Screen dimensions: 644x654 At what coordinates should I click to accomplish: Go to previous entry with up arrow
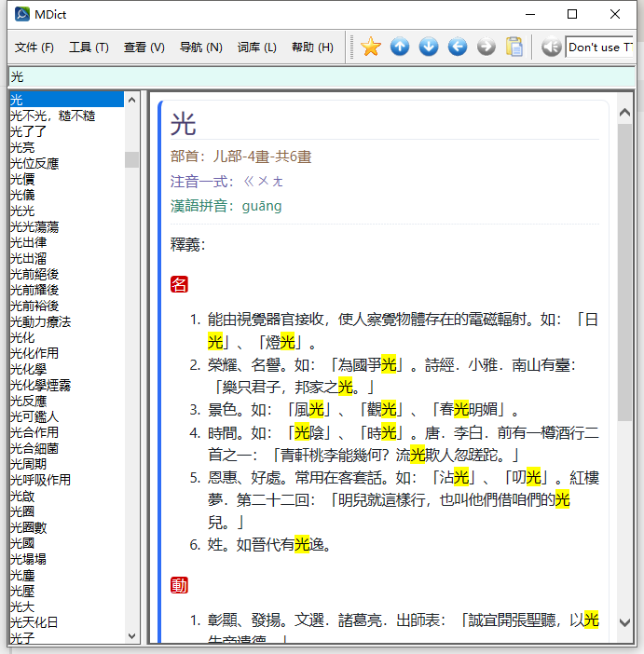click(x=400, y=47)
